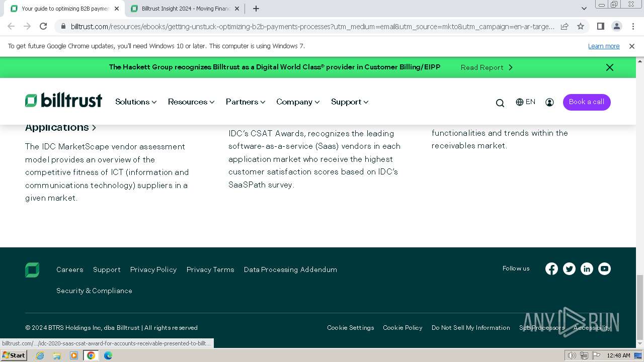Share this page using address bar share icon
Image resolution: width=644 pixels, height=362 pixels.
565,26
